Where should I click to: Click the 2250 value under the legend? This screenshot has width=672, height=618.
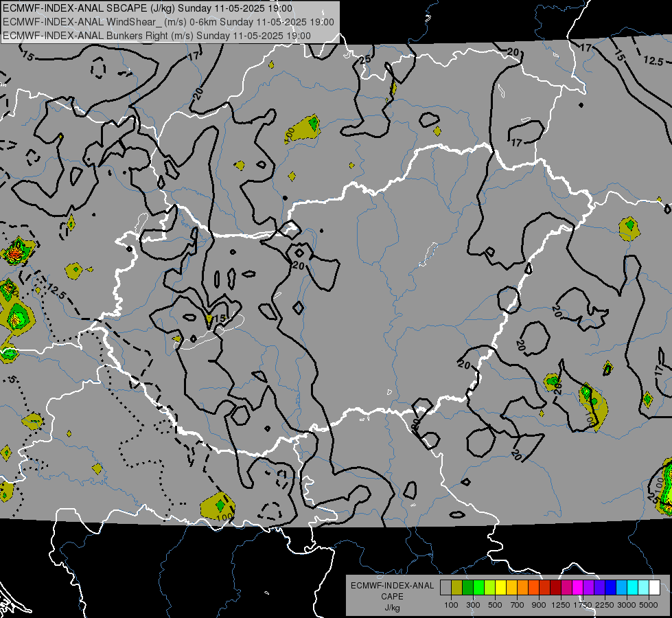(x=605, y=605)
